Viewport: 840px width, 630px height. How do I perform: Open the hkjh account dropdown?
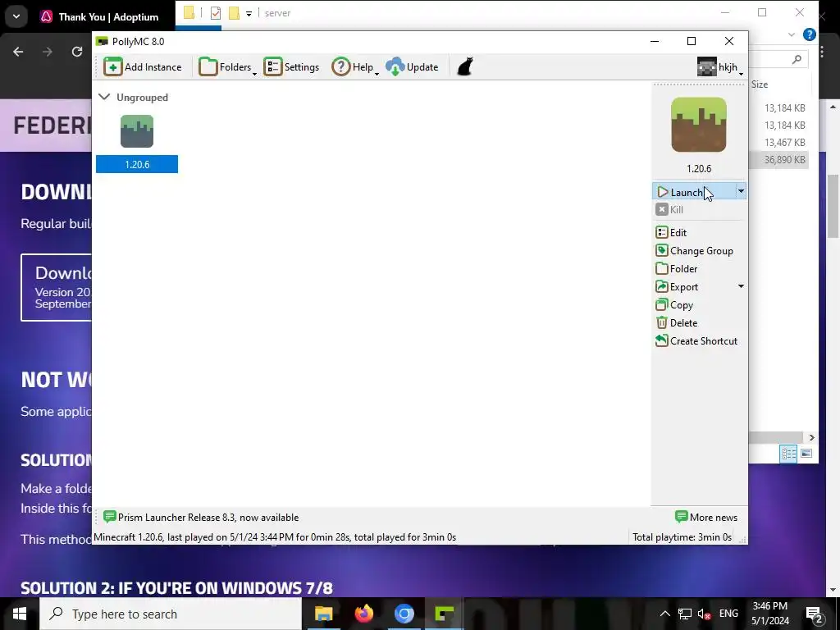(720, 67)
